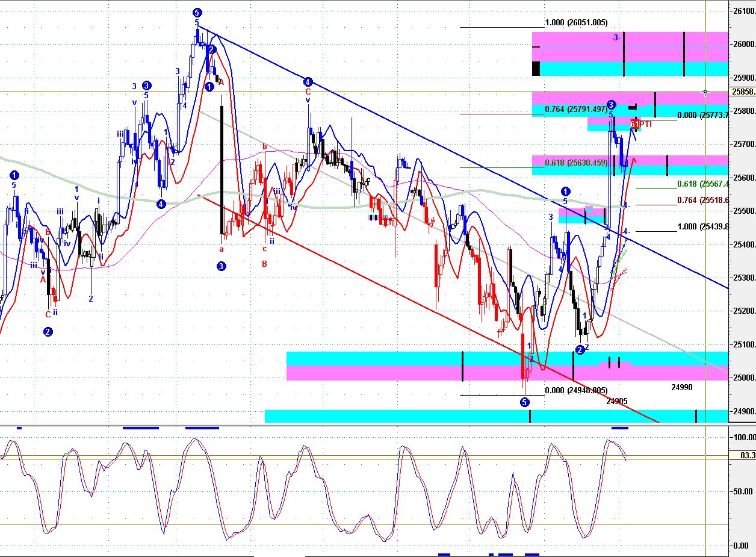Select the crosshair cursor near 25858 level
The image size is (756, 557).
pyautogui.click(x=705, y=92)
